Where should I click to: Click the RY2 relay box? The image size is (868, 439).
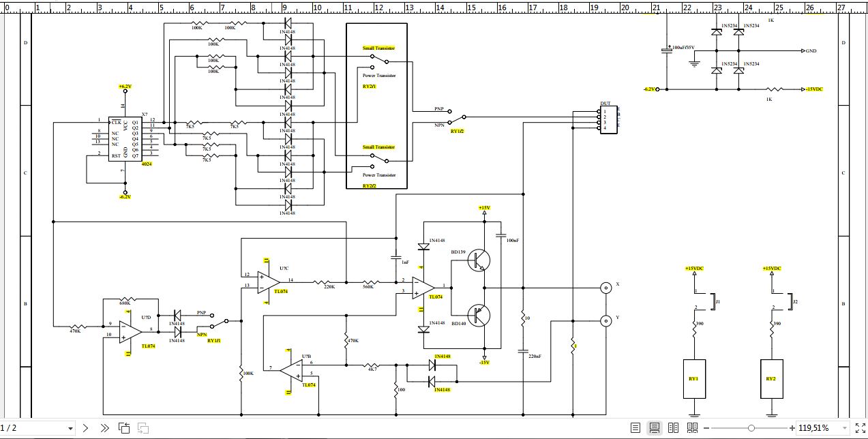(771, 379)
